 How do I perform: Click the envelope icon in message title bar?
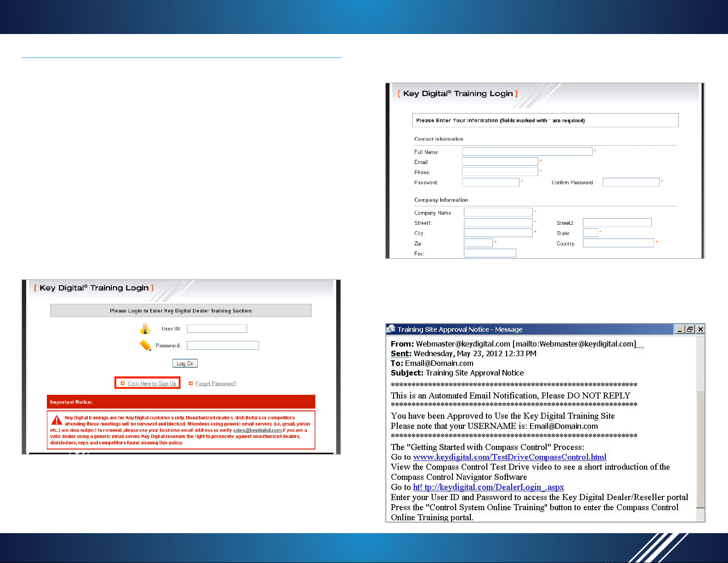[391, 329]
